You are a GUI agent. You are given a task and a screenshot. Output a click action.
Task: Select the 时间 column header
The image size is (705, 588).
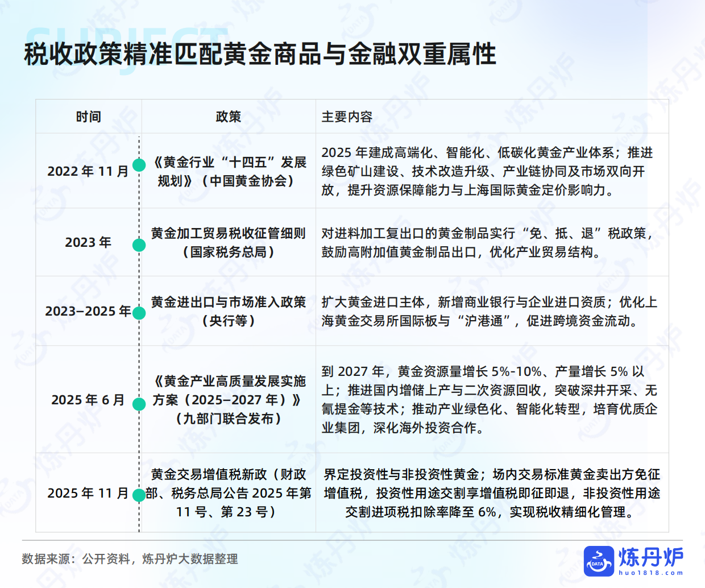[88, 117]
